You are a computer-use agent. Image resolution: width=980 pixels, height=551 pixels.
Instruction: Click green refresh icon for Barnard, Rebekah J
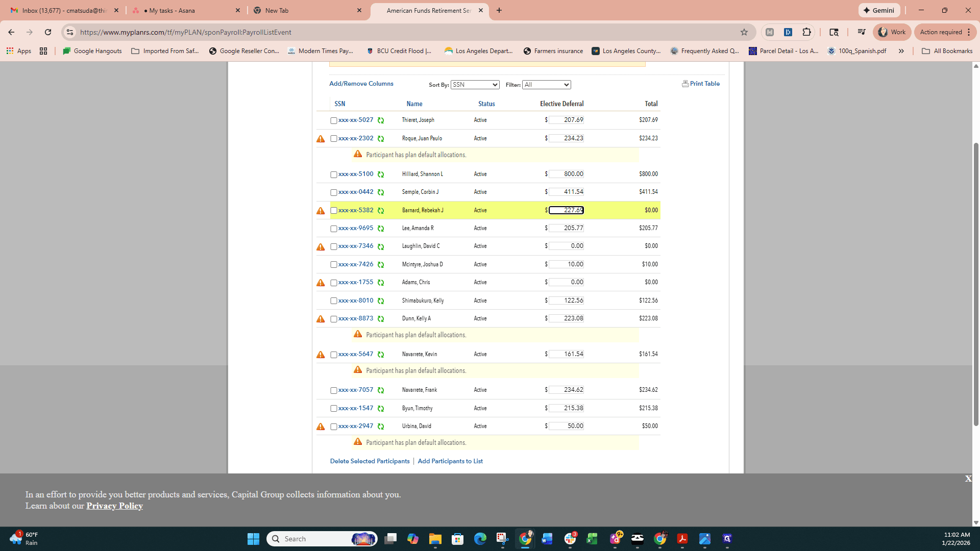[381, 211]
